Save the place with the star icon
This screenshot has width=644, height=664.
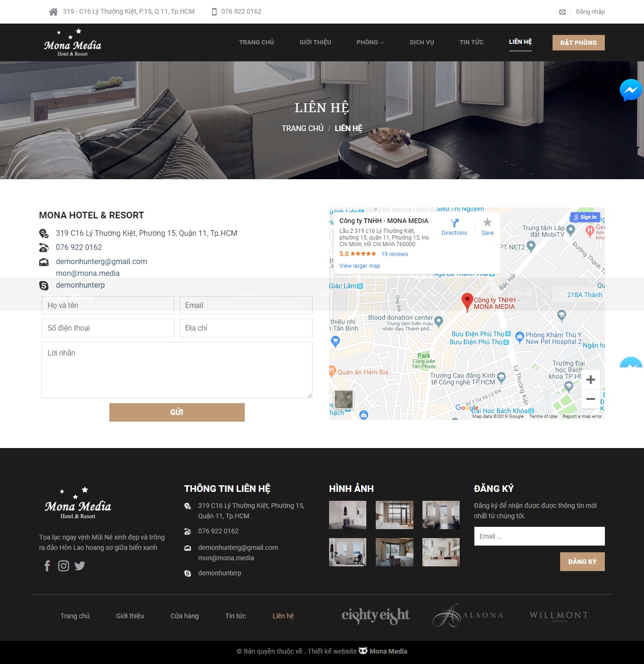(x=487, y=222)
